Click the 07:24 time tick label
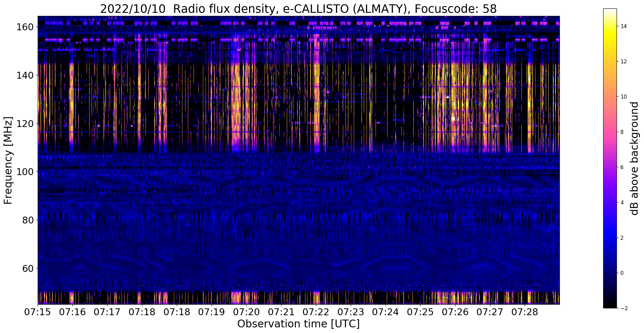Viewport: 644px width, 333px height. tap(386, 312)
